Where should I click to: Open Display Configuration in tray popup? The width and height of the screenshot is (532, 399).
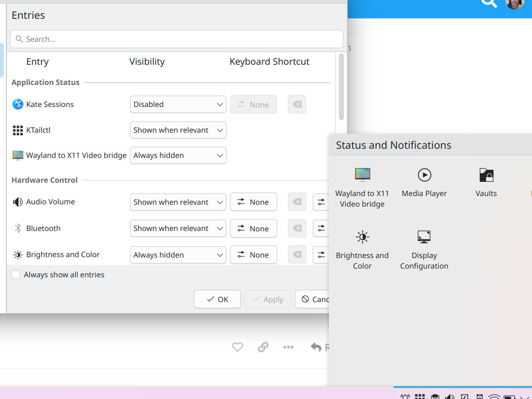pyautogui.click(x=424, y=250)
